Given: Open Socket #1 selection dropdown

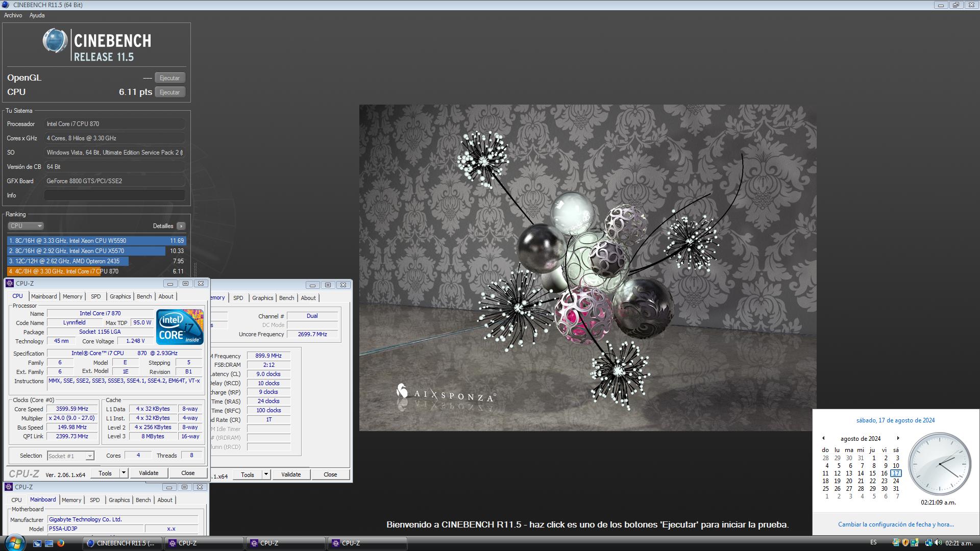Looking at the screenshot, I should click(70, 456).
